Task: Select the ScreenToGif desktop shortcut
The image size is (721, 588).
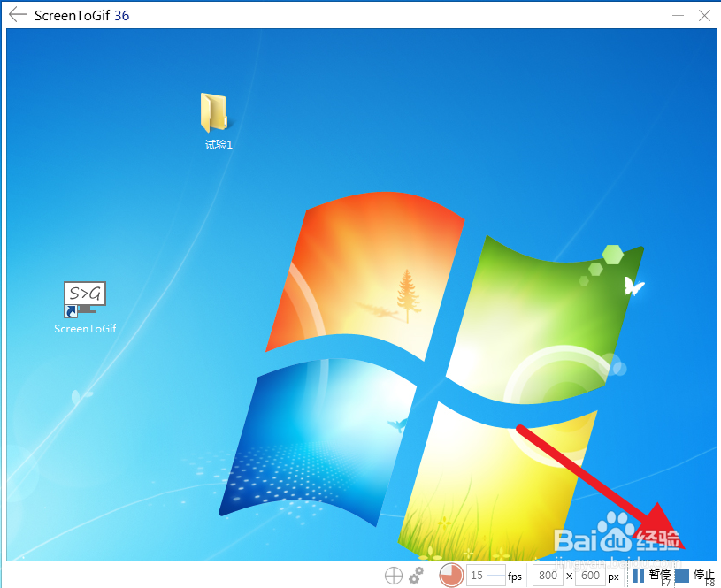Action: click(x=85, y=308)
